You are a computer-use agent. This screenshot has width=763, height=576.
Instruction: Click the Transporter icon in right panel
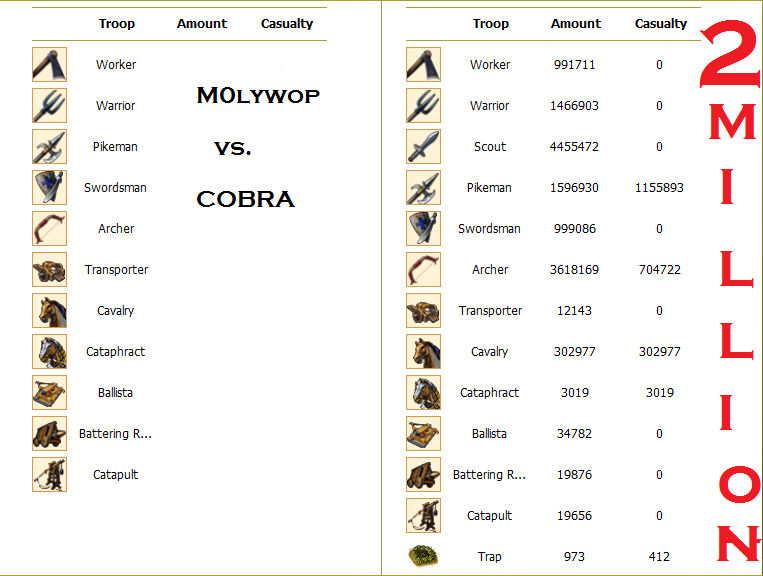[423, 310]
